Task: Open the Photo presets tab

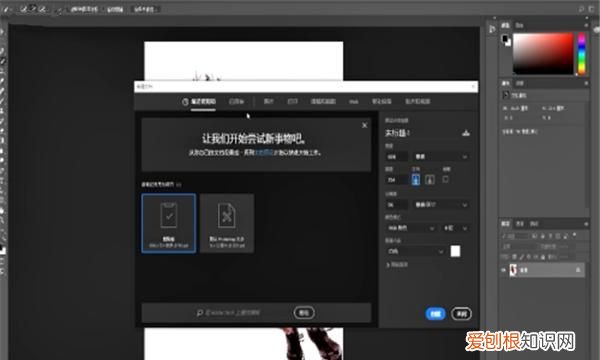Action: point(269,101)
